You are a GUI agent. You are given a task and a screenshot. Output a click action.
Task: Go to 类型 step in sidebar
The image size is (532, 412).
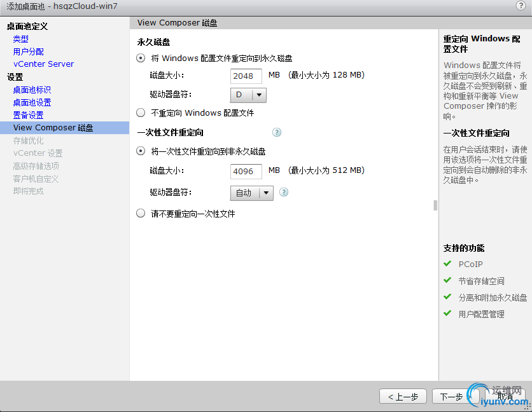click(21, 39)
